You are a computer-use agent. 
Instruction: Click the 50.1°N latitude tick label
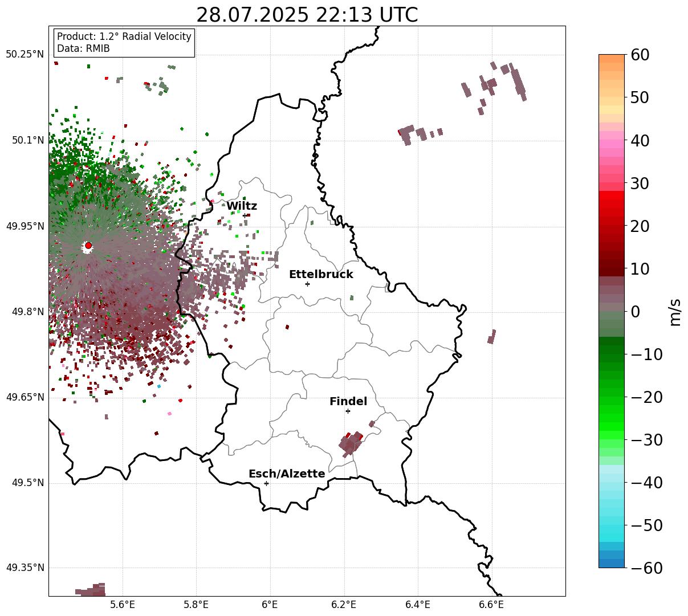point(27,140)
